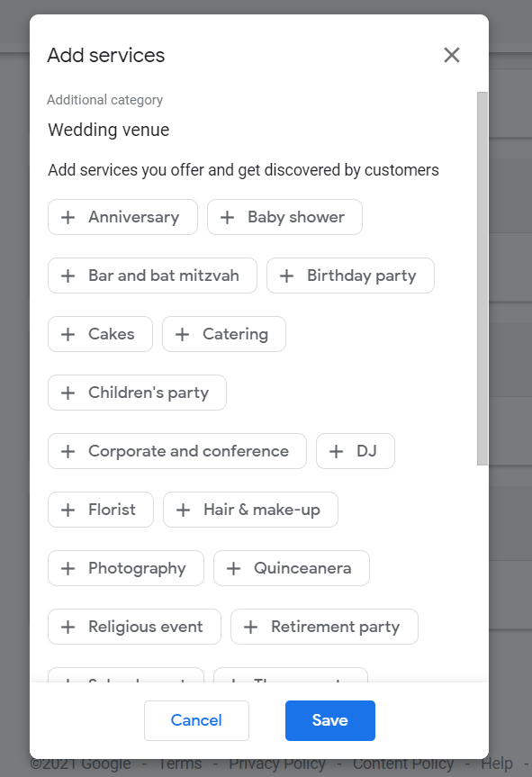Close the Add services dialog
The height and width of the screenshot is (777, 532).
(451, 55)
